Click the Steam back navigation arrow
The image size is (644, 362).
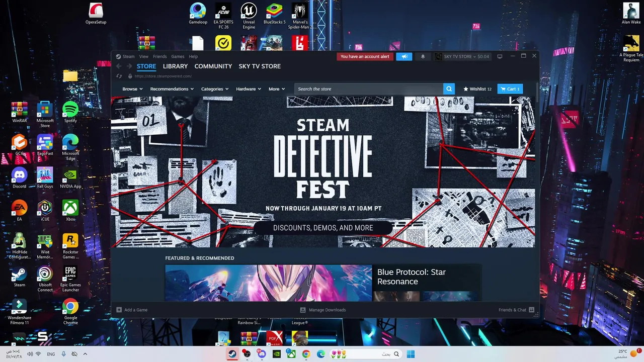119,66
